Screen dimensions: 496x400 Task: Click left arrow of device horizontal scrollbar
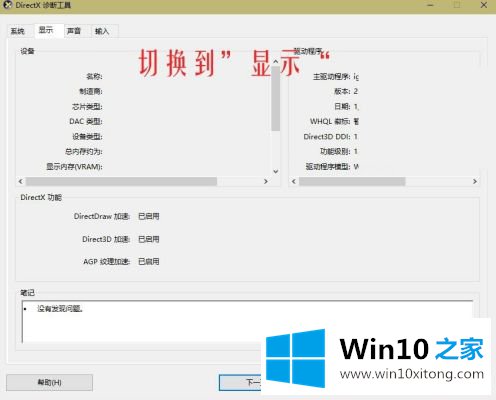click(x=21, y=181)
